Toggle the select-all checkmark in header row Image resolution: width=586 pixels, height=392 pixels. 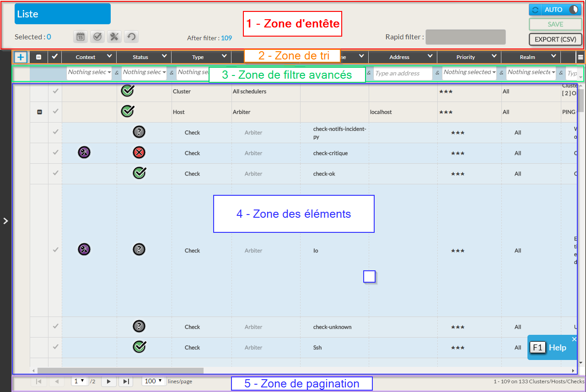click(x=55, y=57)
